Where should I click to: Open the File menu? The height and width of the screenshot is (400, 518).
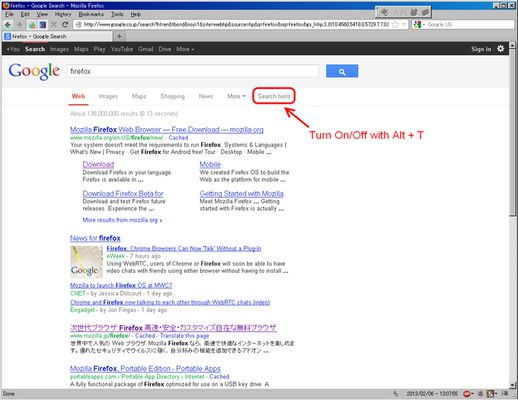point(9,14)
